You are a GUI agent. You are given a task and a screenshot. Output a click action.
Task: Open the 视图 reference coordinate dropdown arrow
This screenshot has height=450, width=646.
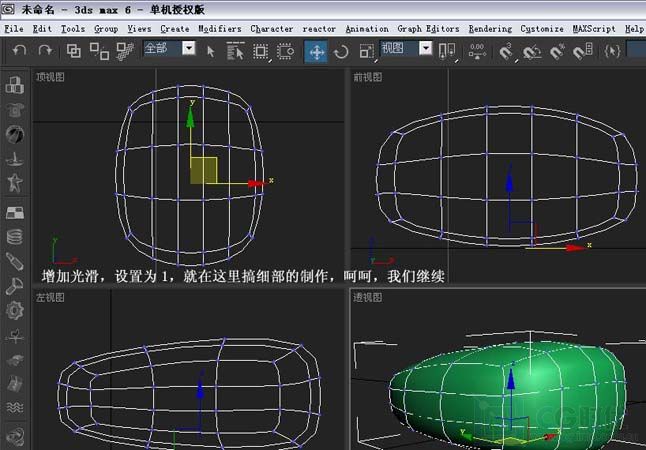(x=426, y=48)
